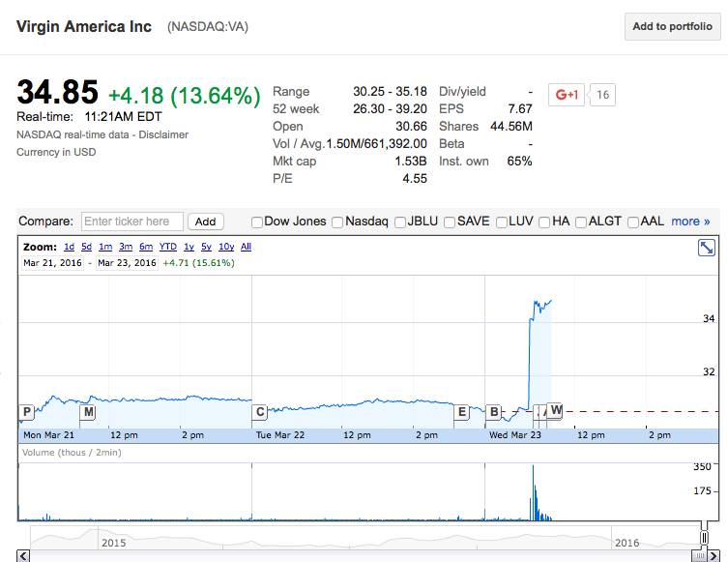Expand the chart to full size
Image resolution: width=728 pixels, height=562 pixels.
point(705,248)
